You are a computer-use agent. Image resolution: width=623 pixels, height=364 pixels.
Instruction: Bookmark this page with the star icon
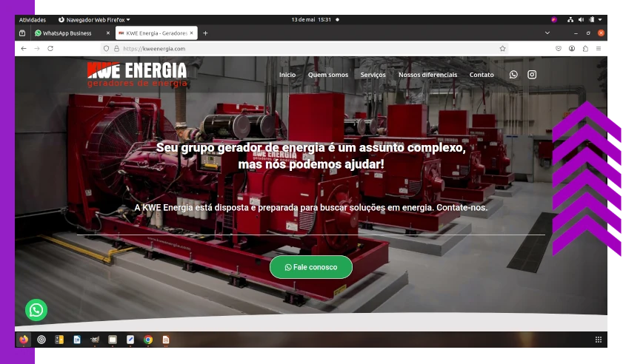(502, 48)
